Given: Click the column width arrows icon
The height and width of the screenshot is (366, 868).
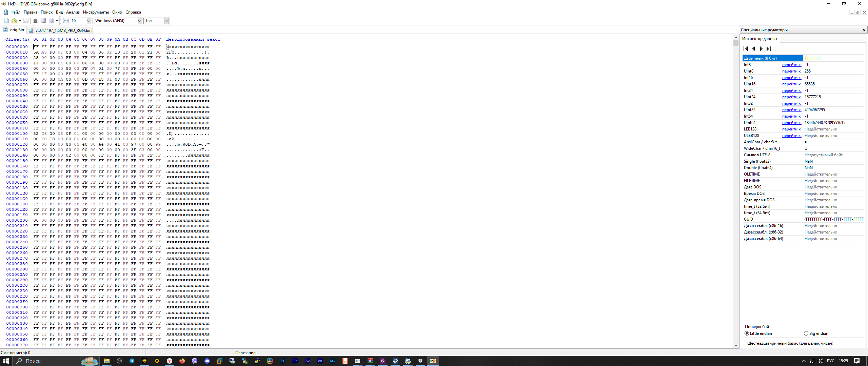Looking at the screenshot, I should [x=66, y=21].
